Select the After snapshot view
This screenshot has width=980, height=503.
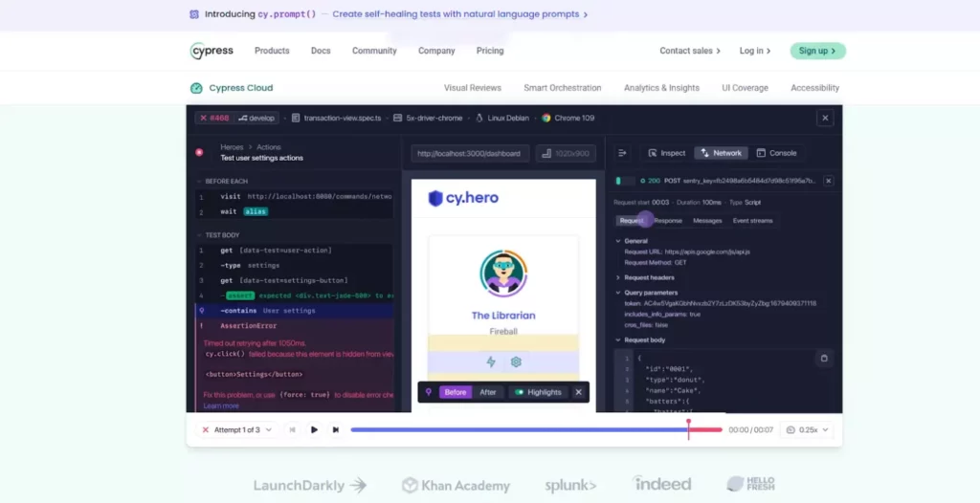pos(487,392)
